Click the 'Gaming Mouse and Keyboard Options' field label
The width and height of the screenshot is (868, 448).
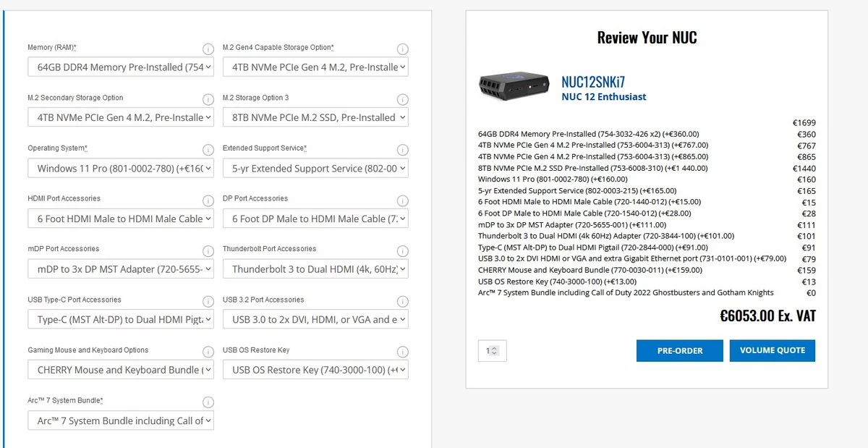coord(88,350)
